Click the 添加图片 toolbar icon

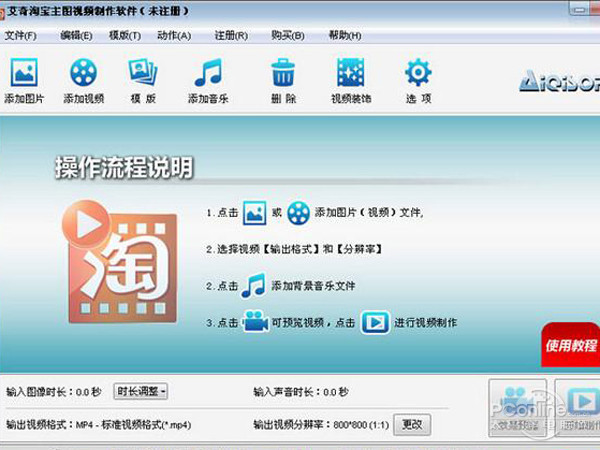[x=24, y=72]
